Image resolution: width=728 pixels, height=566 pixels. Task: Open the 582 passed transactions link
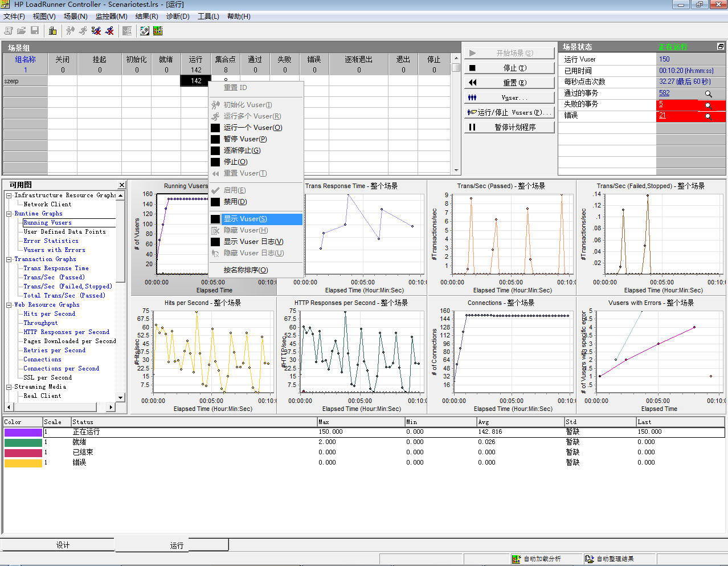(x=664, y=93)
